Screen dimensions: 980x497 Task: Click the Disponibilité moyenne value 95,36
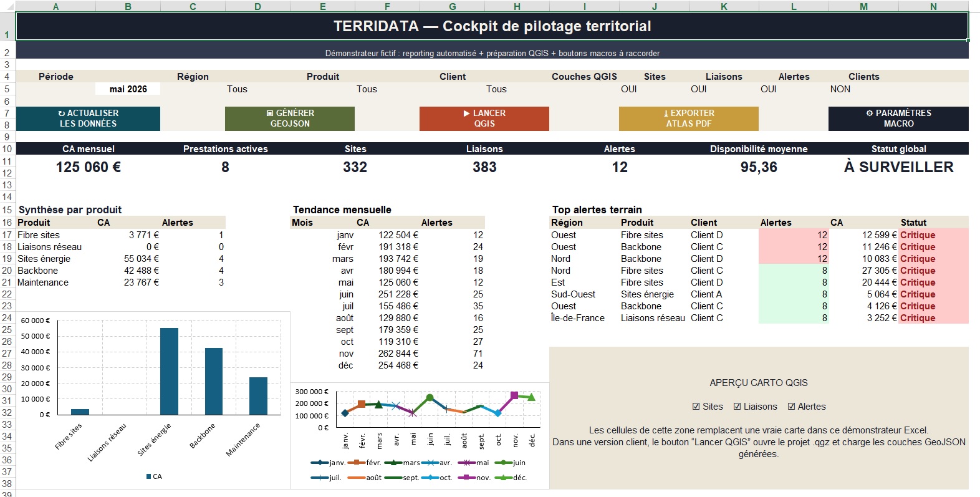pos(759,167)
